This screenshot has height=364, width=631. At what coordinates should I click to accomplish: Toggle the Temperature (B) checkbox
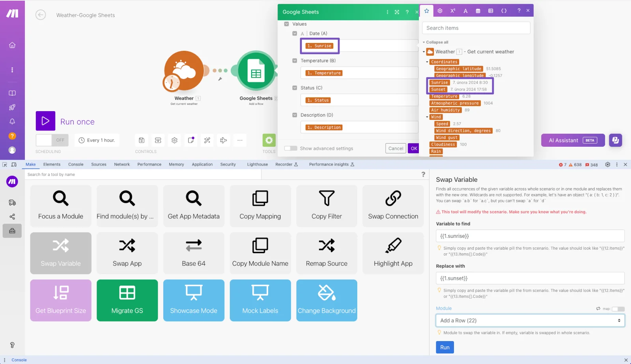(295, 61)
